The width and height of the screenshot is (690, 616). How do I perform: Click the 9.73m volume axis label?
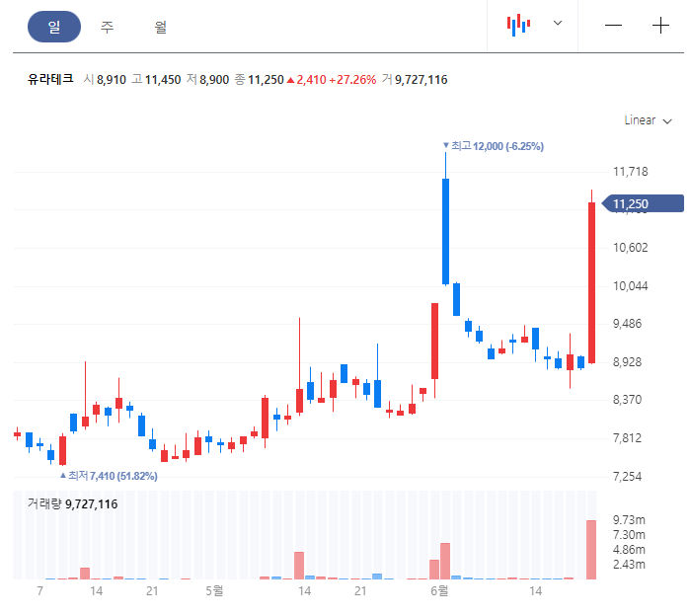[629, 520]
